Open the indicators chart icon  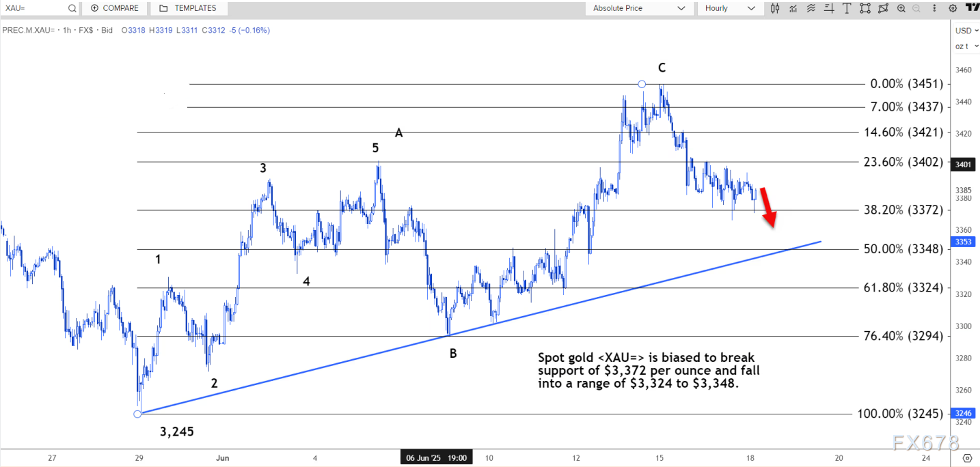pyautogui.click(x=793, y=8)
